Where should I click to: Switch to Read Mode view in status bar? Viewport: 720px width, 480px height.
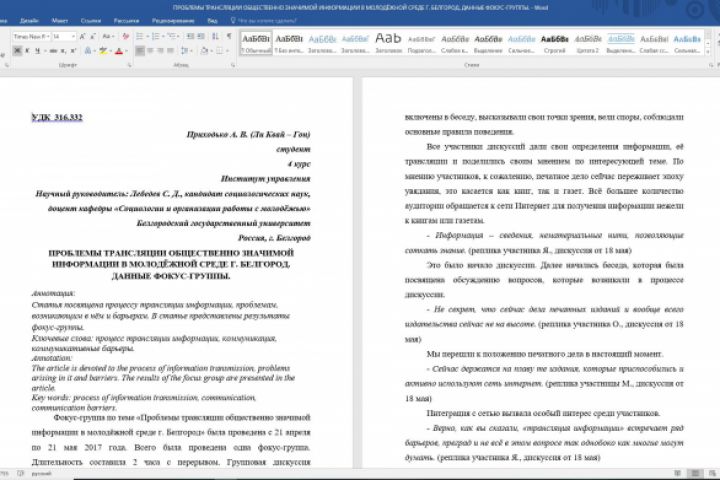678,473
